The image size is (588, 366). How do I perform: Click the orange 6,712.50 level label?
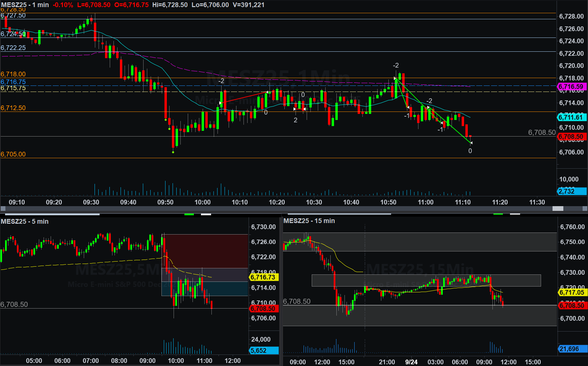coord(13,108)
